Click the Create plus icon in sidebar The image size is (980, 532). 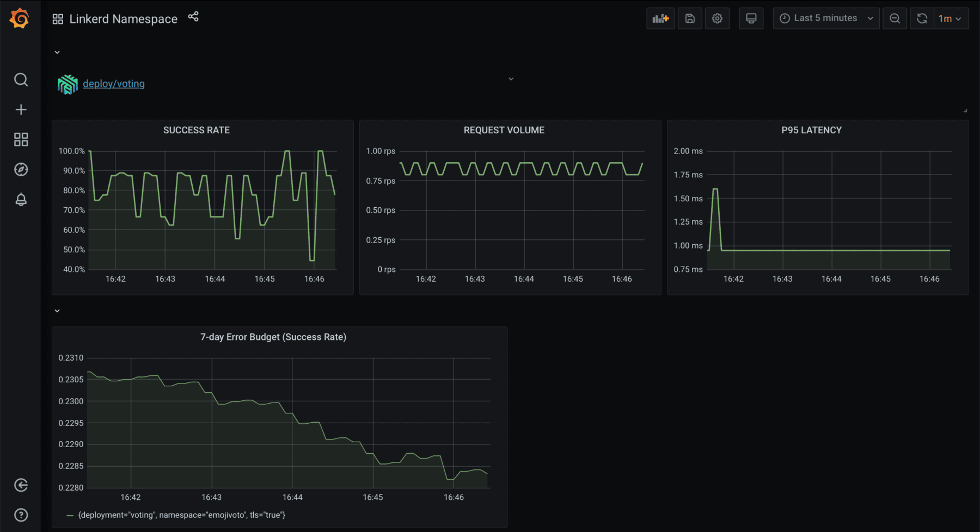coord(21,110)
